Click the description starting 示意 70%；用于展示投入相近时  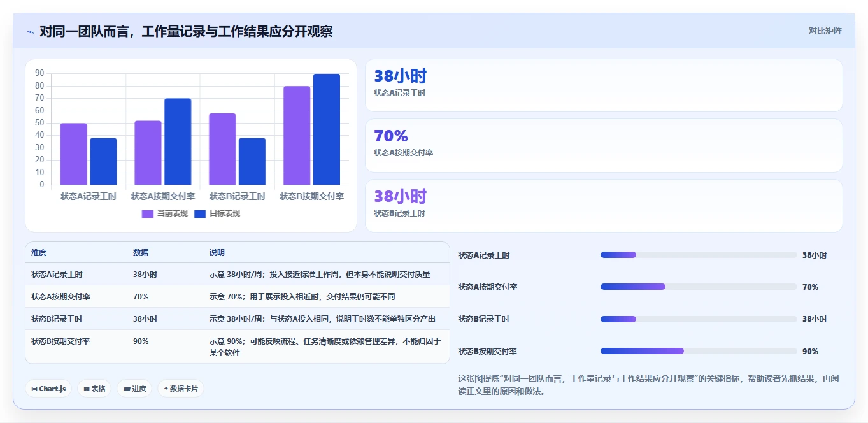(x=302, y=297)
